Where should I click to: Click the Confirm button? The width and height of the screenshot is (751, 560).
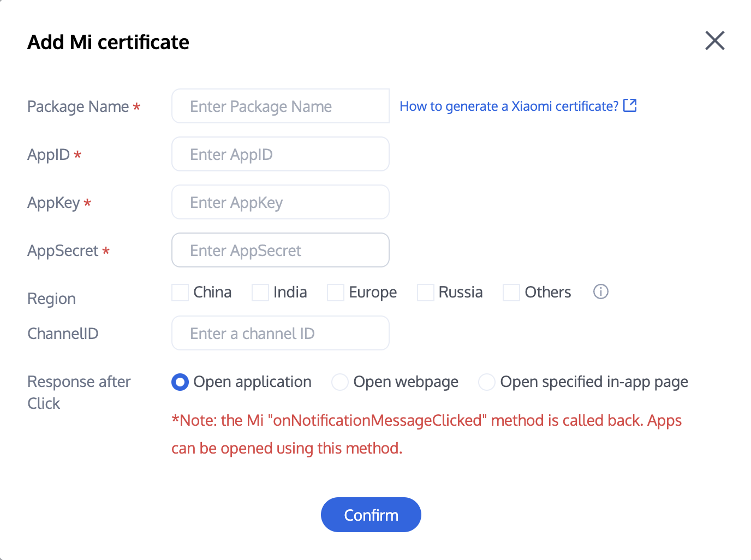(371, 515)
